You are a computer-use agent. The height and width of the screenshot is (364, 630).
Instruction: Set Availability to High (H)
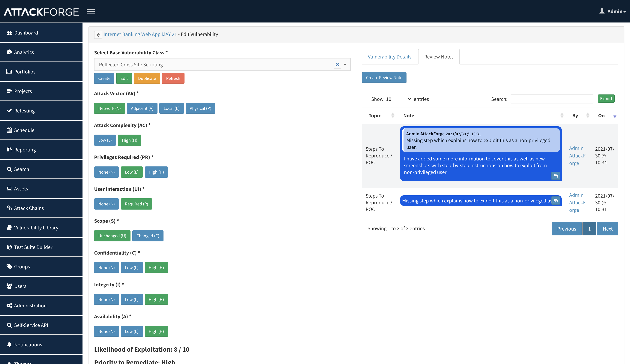[156, 332]
